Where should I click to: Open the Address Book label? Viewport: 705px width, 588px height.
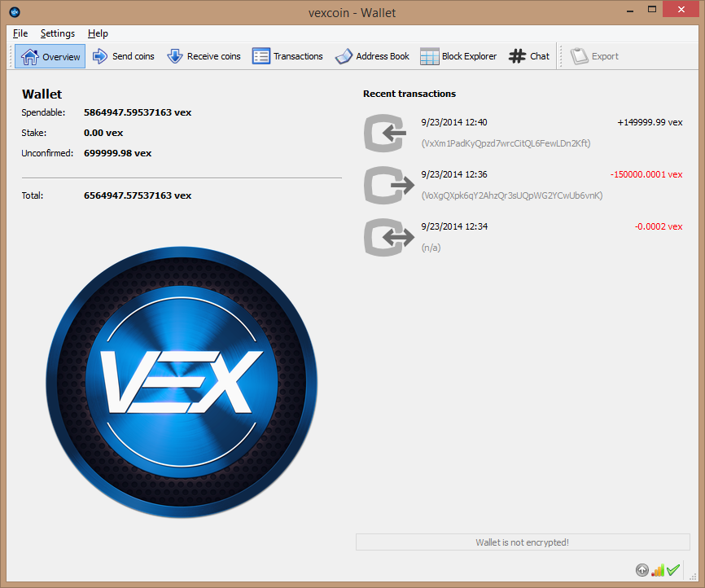click(x=383, y=56)
